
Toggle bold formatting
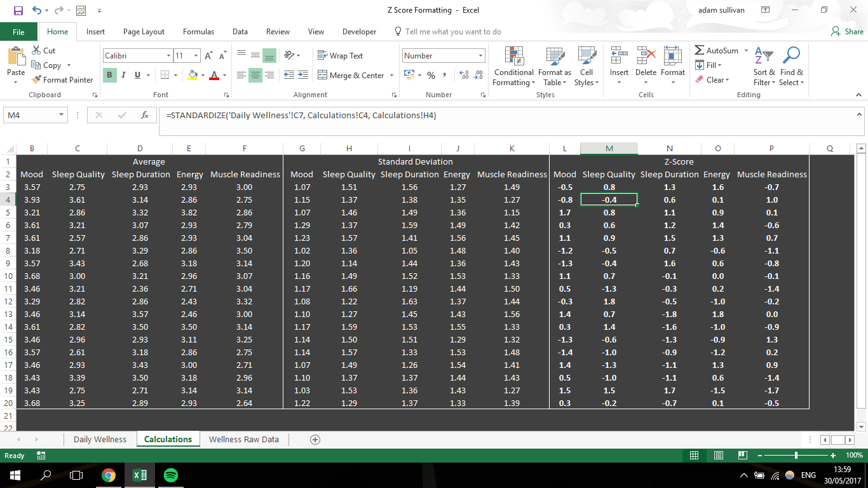(x=109, y=75)
